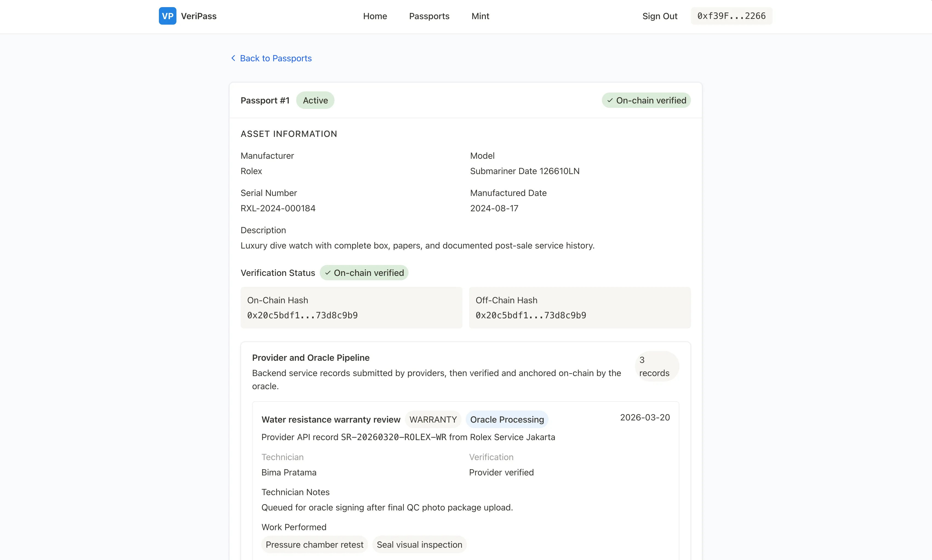Click the Sign Out button
This screenshot has height=560, width=932.
660,16
